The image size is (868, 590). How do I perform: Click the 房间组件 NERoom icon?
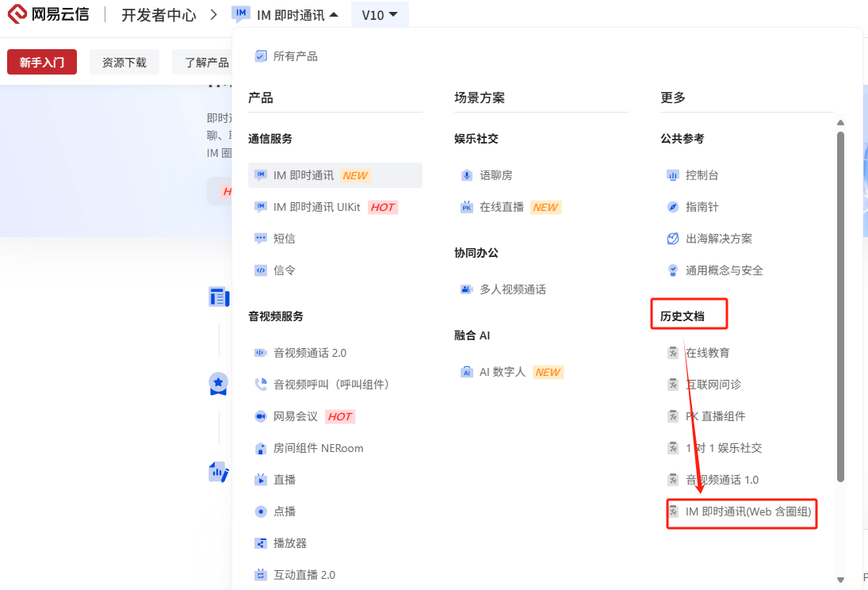pyautogui.click(x=261, y=448)
